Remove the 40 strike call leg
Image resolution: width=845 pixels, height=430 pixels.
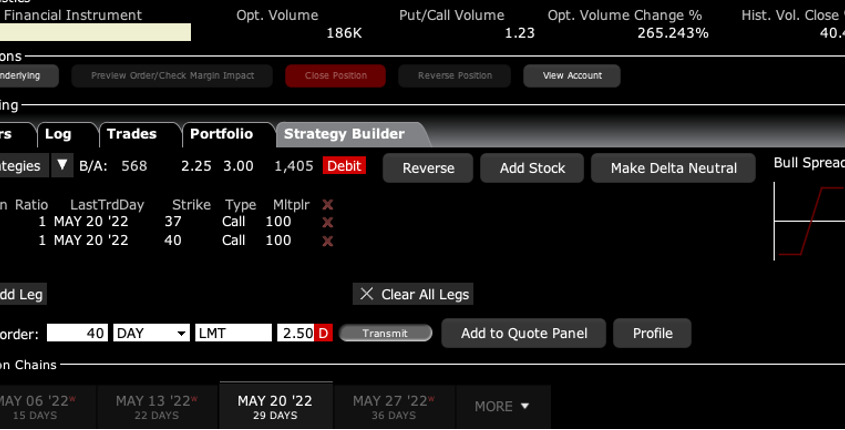pos(327,241)
